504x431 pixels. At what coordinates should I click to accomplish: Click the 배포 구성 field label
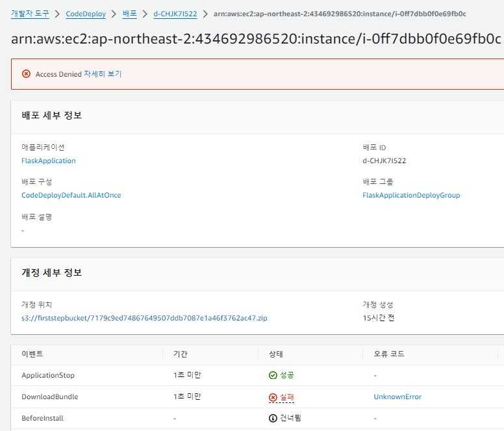[36, 182]
